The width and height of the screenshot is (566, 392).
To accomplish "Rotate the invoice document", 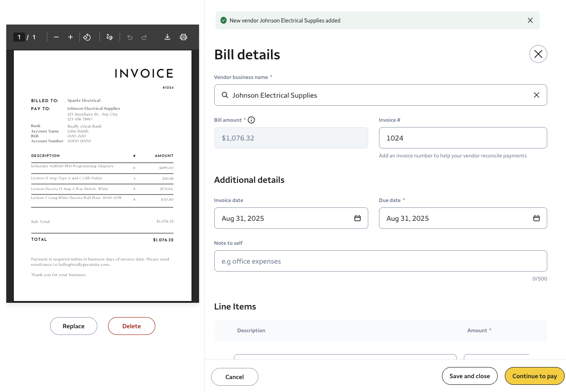I will click(87, 37).
